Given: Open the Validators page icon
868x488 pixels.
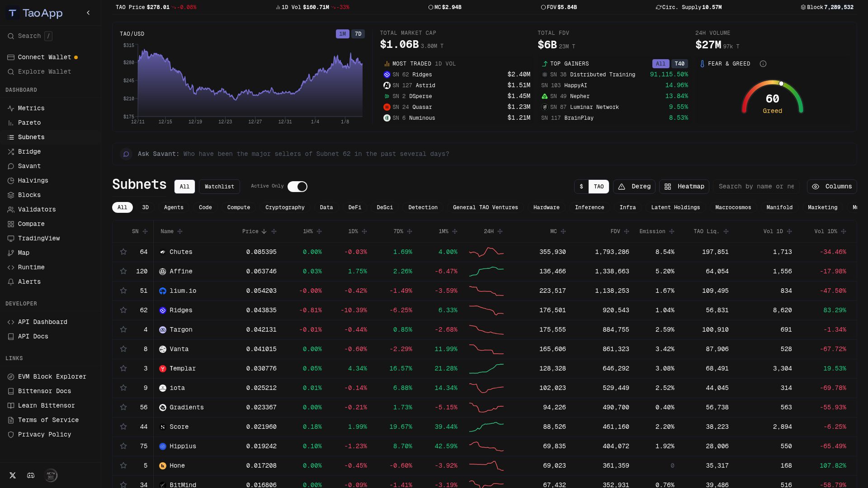Looking at the screenshot, I should pyautogui.click(x=11, y=209).
